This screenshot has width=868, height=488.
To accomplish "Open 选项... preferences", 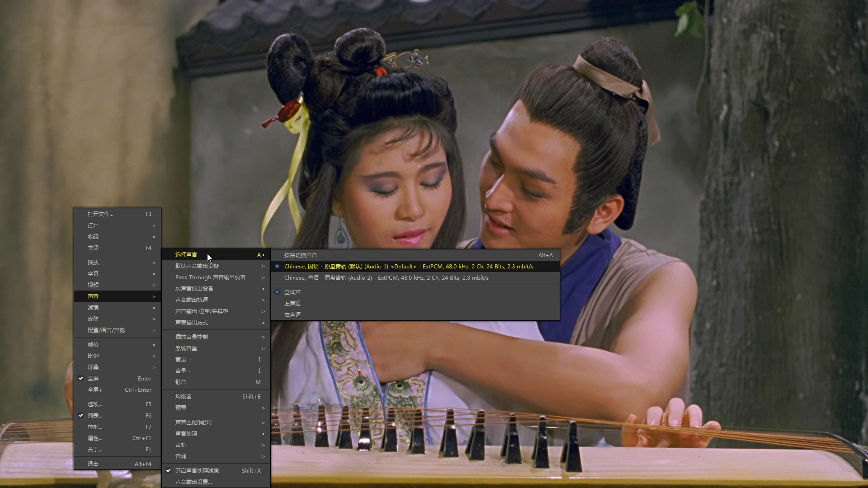I will [x=118, y=404].
